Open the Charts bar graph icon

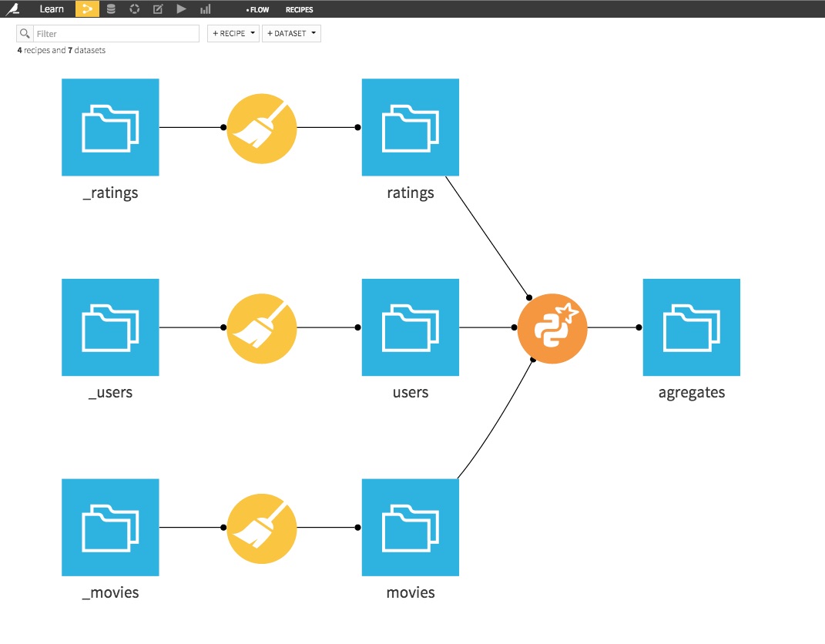click(x=205, y=9)
